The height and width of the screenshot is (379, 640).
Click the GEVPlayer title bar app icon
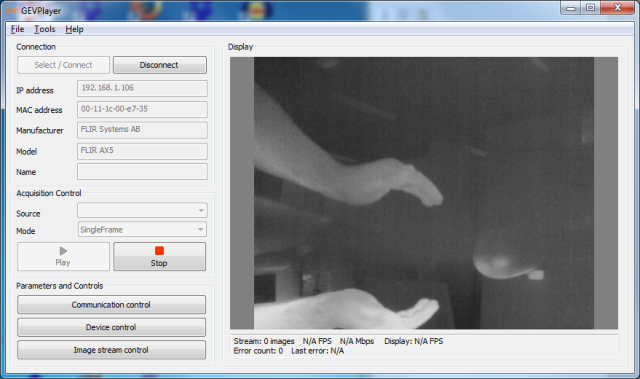[x=11, y=11]
